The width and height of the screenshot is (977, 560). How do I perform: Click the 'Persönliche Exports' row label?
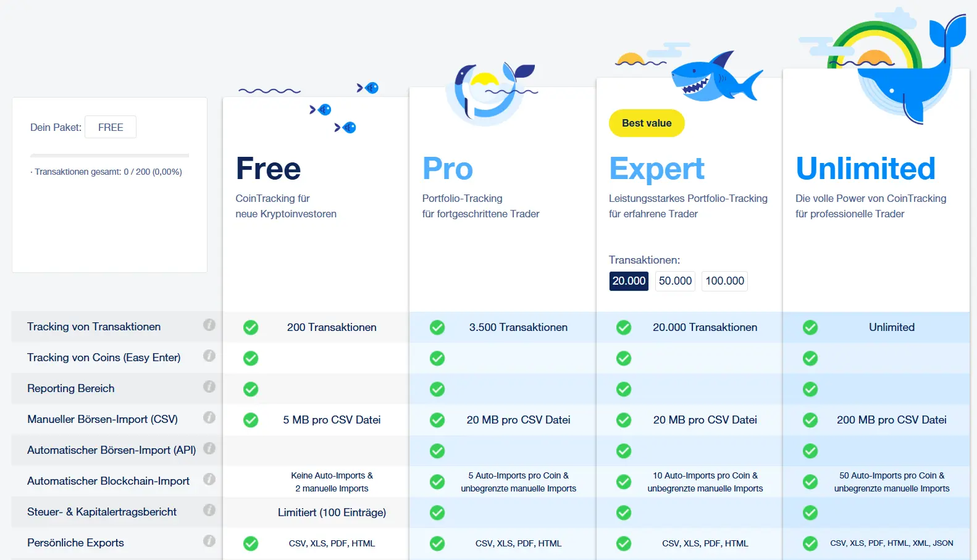(75, 543)
